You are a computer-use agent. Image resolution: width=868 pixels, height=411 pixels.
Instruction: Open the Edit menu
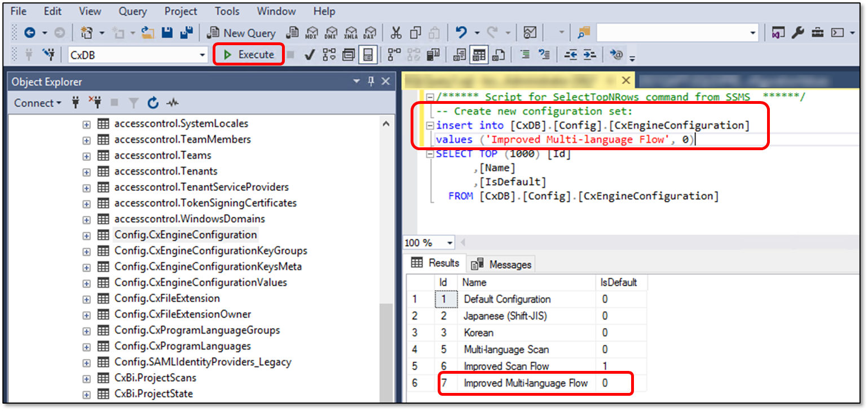coord(53,11)
